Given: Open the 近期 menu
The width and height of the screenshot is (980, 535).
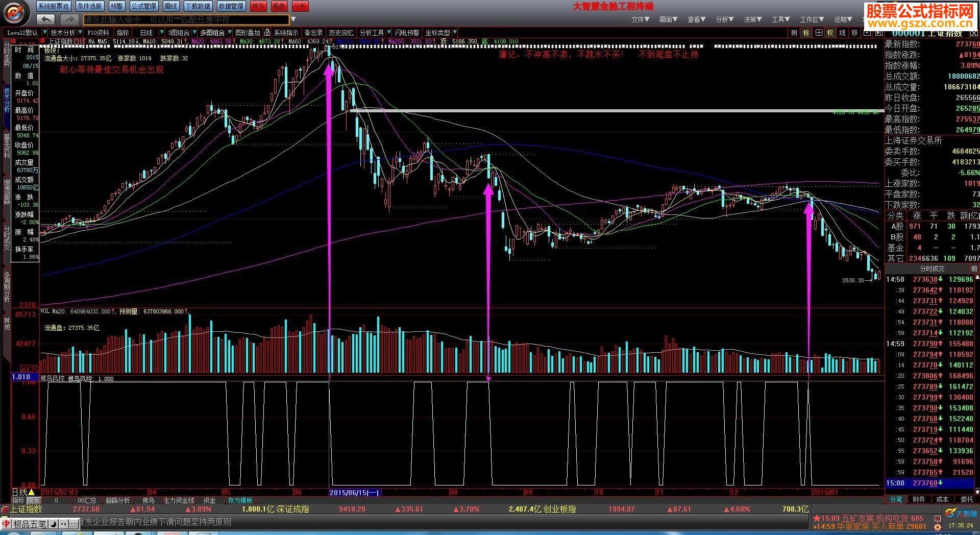Looking at the screenshot, I should [843, 19].
